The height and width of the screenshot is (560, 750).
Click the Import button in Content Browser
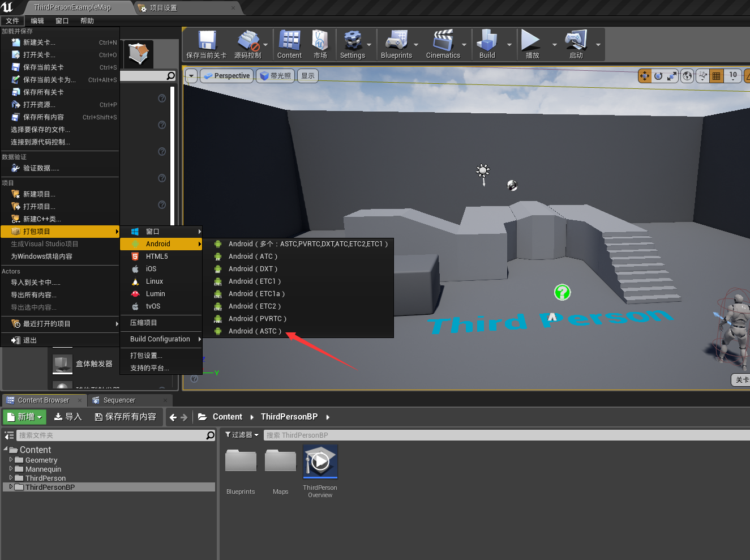click(x=68, y=417)
